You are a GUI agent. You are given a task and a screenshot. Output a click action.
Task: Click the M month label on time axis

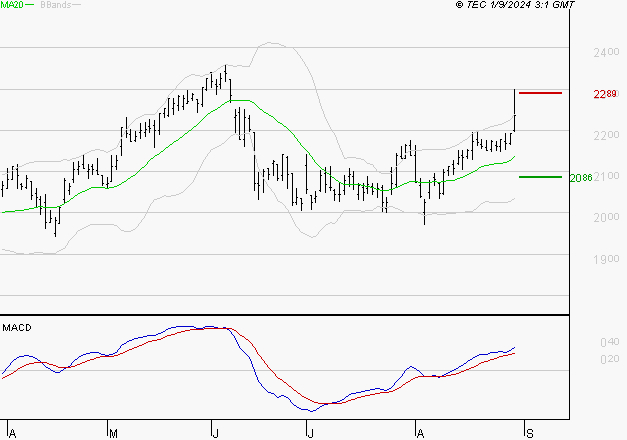[113, 434]
